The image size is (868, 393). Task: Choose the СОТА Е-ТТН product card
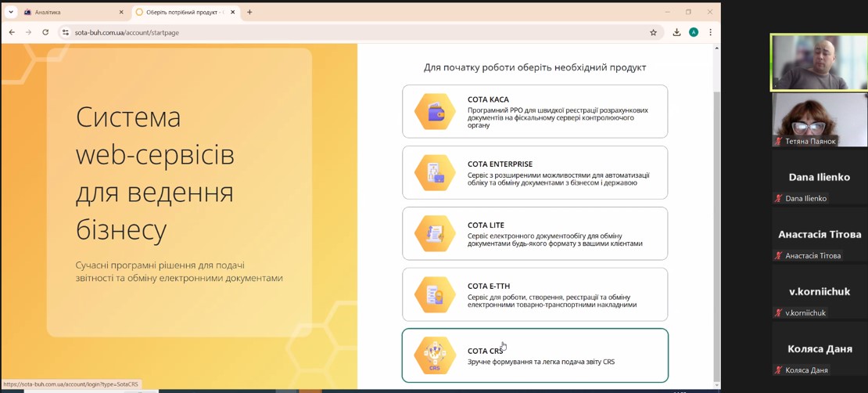click(535, 294)
